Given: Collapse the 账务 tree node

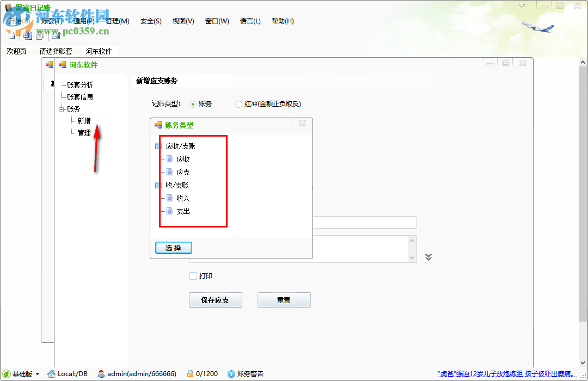Looking at the screenshot, I should [x=62, y=108].
